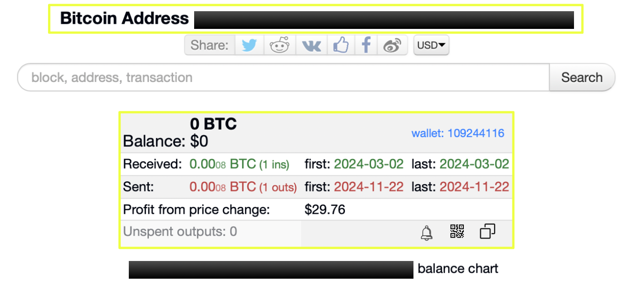The height and width of the screenshot is (288, 644).
Task: Click the copy address icon
Action: (x=487, y=231)
